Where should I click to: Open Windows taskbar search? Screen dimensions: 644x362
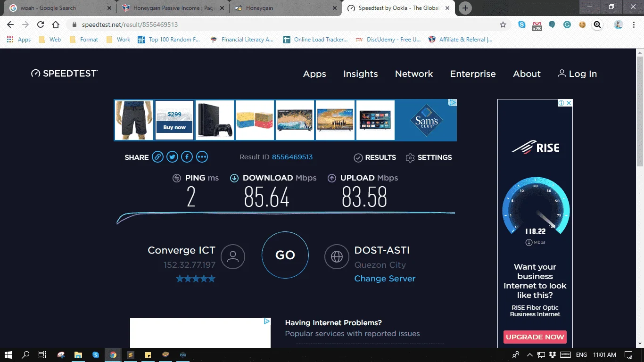click(25, 354)
